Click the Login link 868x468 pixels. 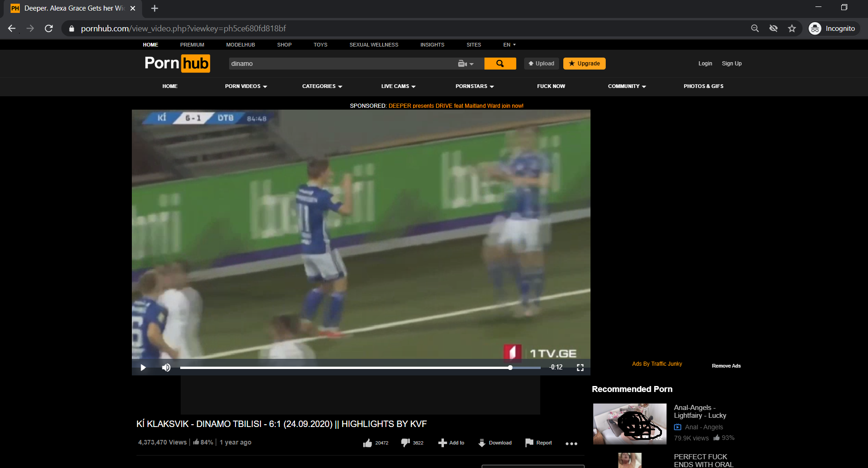tap(705, 64)
